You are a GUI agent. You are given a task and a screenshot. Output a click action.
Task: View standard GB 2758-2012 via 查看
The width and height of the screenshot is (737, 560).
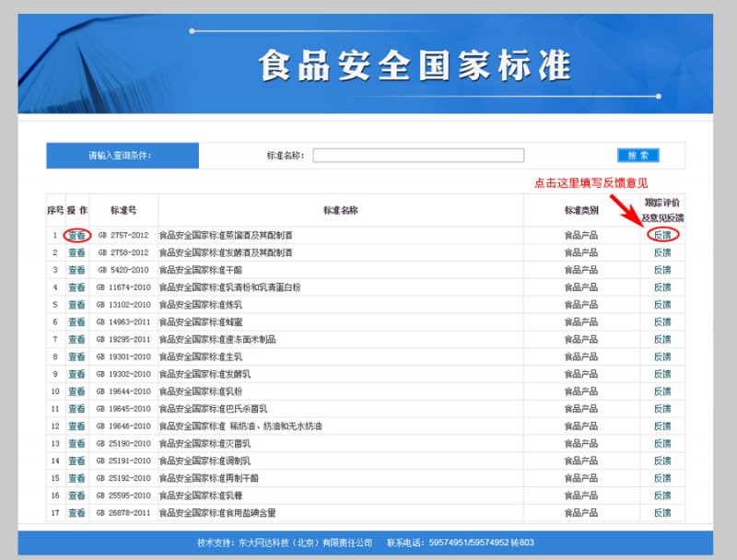click(76, 252)
